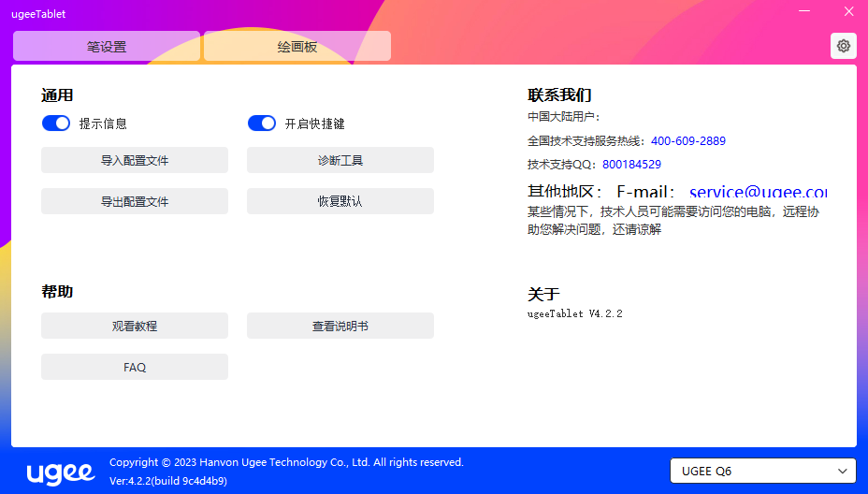Click the 通用 section heading

57,95
